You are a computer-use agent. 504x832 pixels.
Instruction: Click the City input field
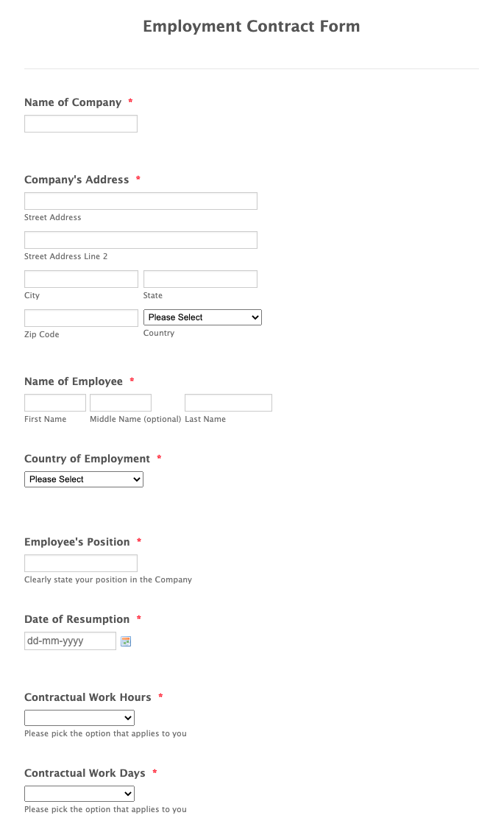pos(80,278)
